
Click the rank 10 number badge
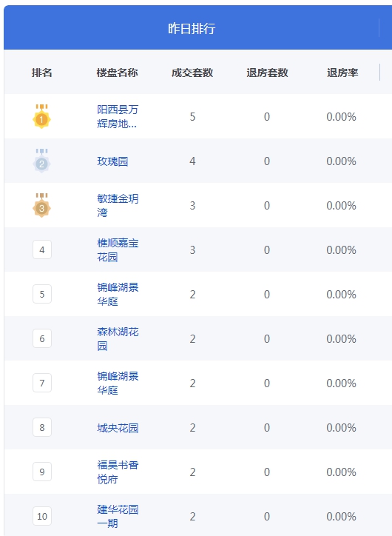42,516
